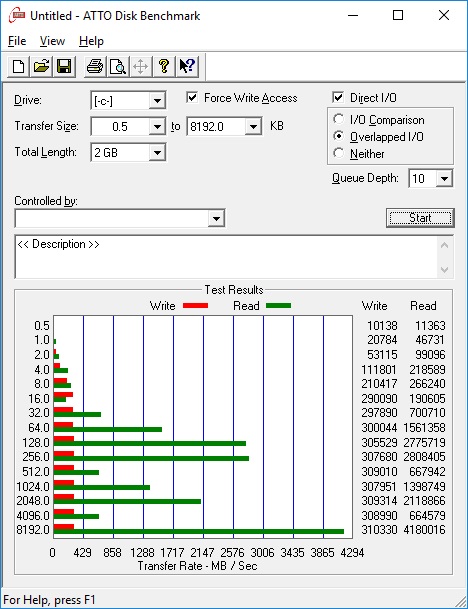Open the View menu

tap(52, 41)
